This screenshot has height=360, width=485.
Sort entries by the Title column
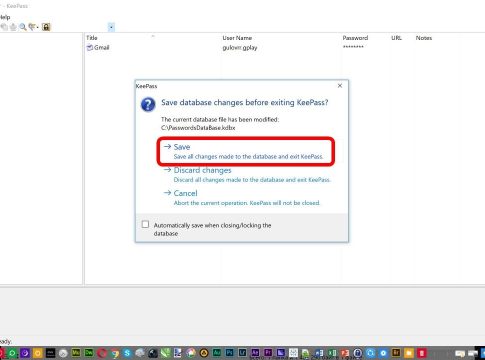pyautogui.click(x=92, y=38)
